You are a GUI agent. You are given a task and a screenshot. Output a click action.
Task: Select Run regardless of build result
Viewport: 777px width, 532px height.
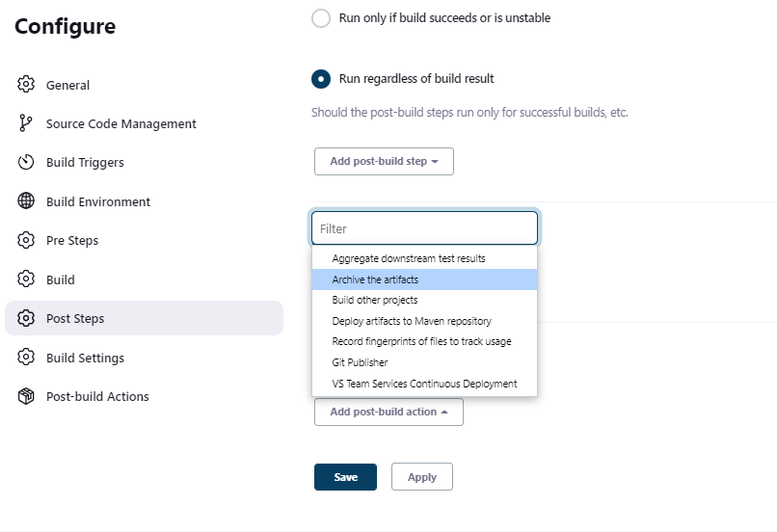point(321,79)
